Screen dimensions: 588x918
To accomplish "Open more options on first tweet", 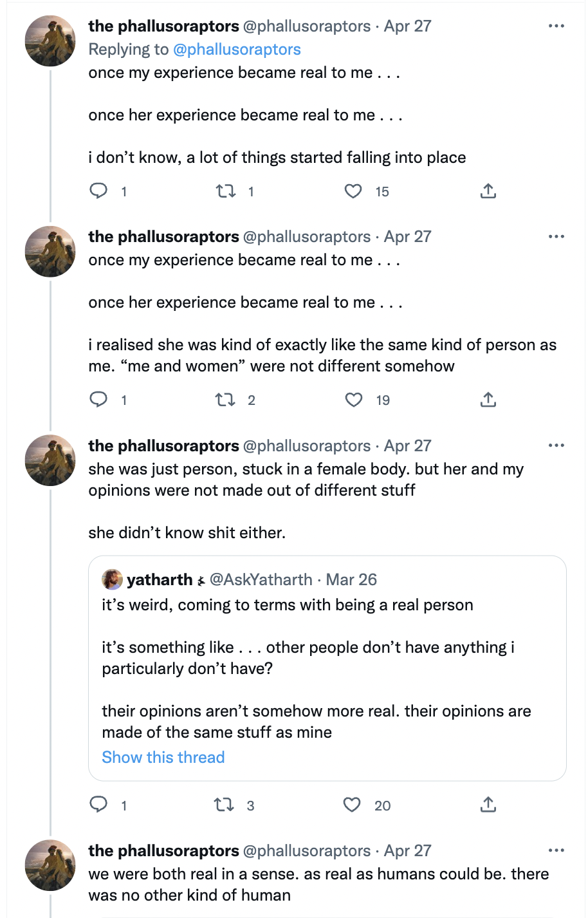I will coord(556,26).
